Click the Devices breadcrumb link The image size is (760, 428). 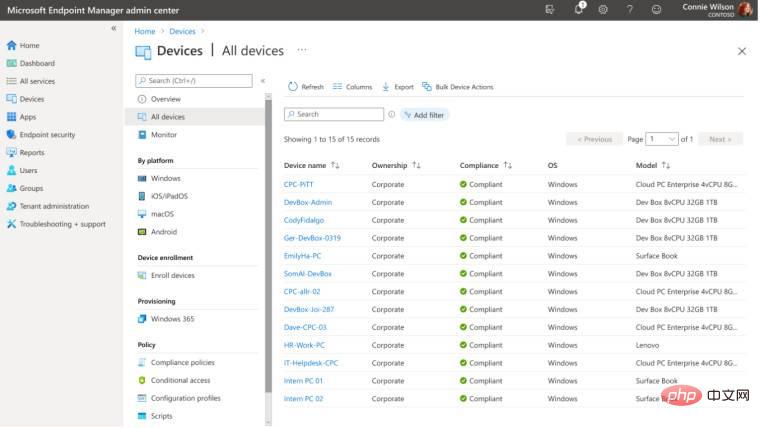point(182,31)
